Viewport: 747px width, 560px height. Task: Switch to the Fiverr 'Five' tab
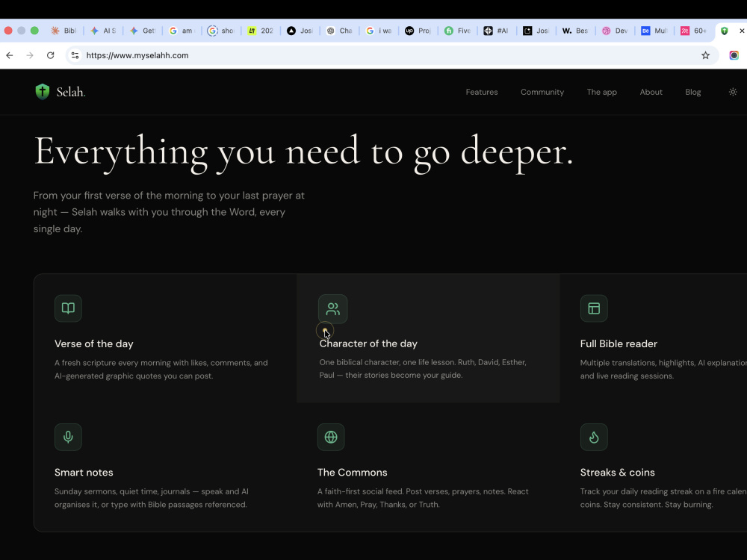(458, 31)
